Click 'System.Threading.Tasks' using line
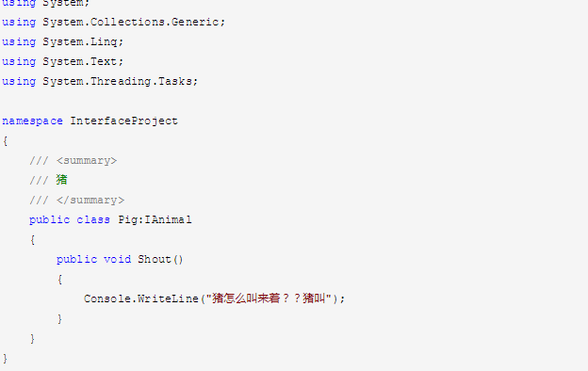This screenshot has height=371, width=588. tap(100, 81)
